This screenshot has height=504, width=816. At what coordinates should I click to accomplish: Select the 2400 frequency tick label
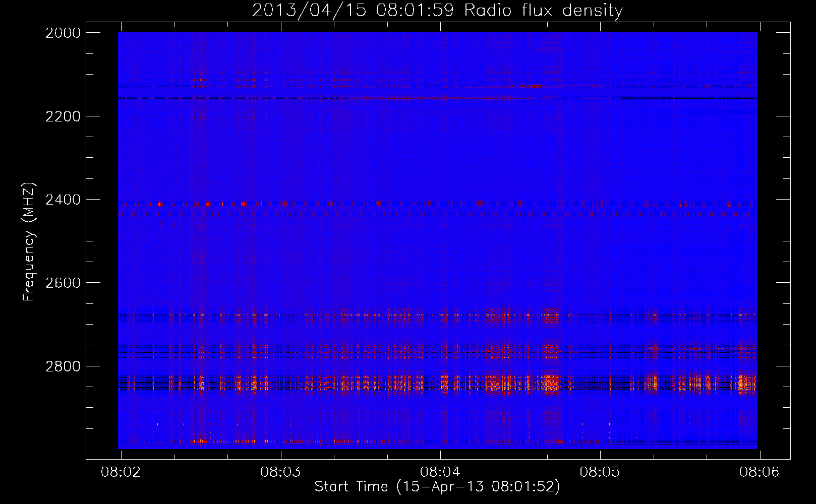(x=63, y=200)
